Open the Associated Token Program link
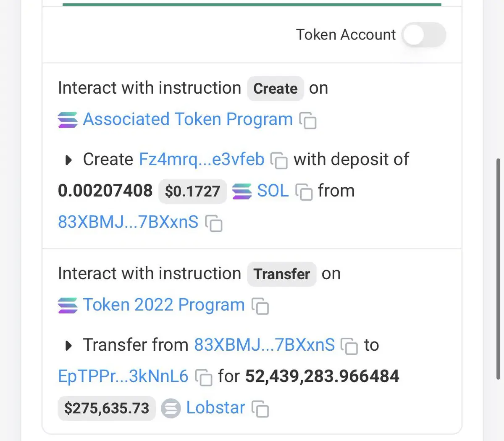This screenshot has width=504, height=441. tap(187, 119)
